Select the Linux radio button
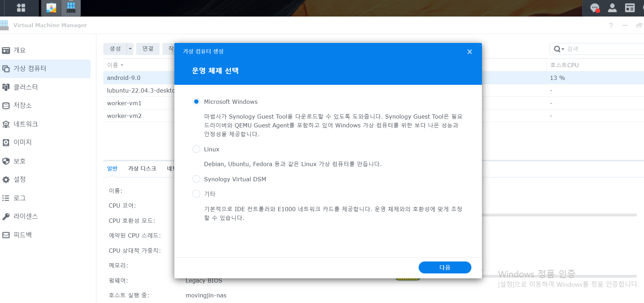This screenshot has width=644, height=303. [196, 149]
